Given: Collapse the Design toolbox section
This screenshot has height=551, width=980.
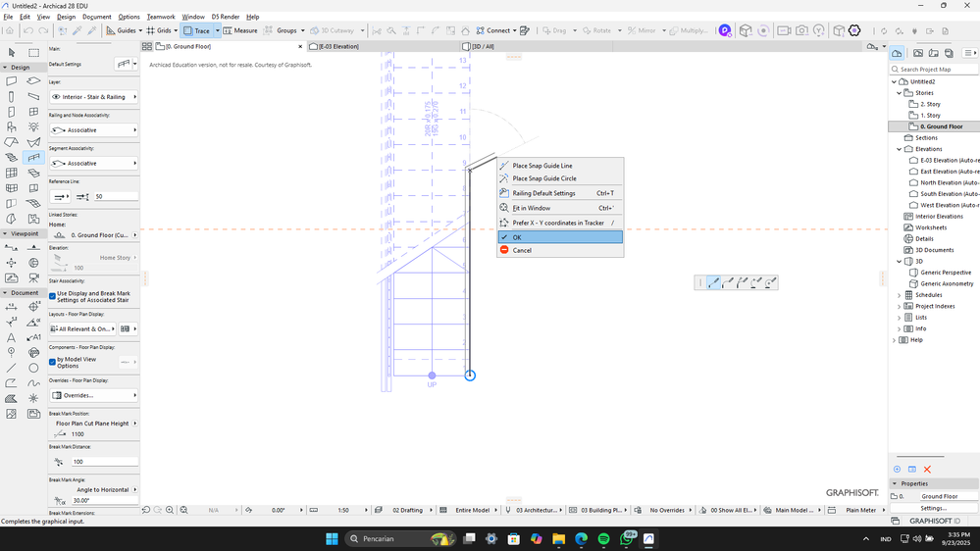Looking at the screenshot, I should 5,68.
